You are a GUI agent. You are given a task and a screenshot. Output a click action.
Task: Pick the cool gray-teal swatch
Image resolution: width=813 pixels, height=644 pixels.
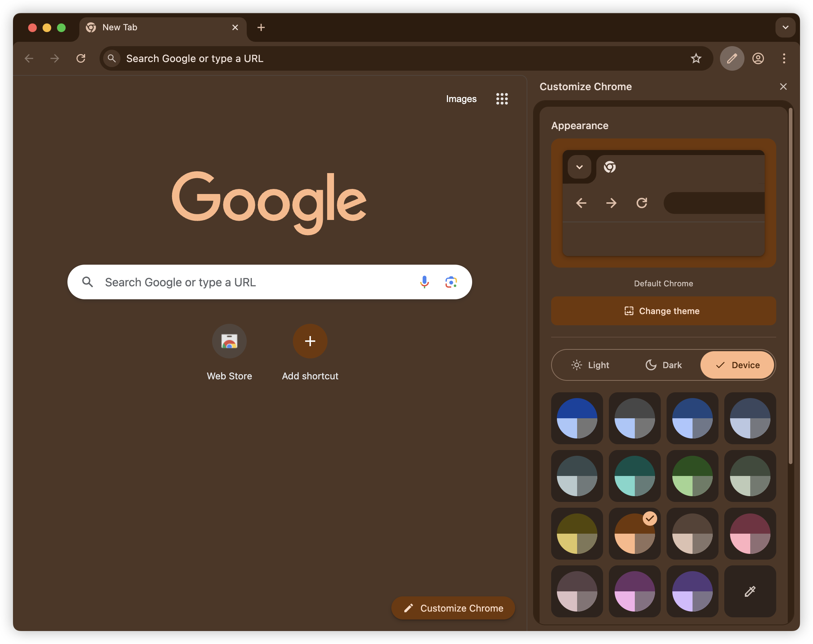(x=577, y=476)
